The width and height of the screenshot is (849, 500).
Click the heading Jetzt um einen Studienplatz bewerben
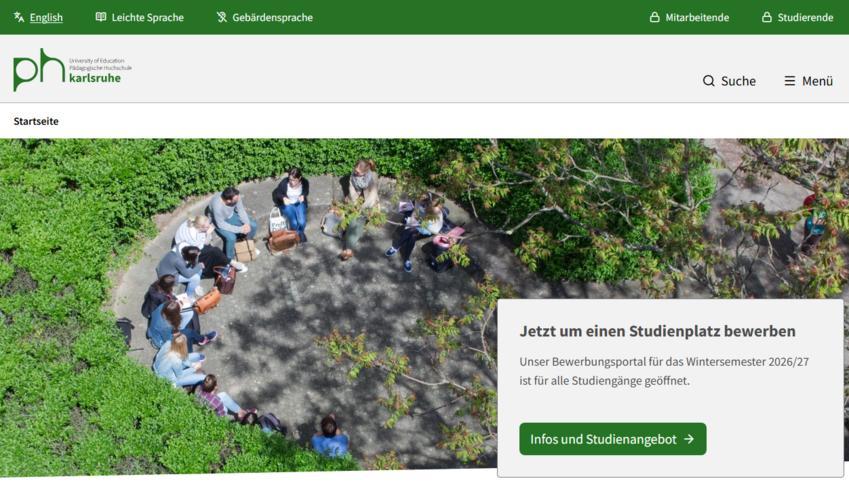[x=657, y=331]
